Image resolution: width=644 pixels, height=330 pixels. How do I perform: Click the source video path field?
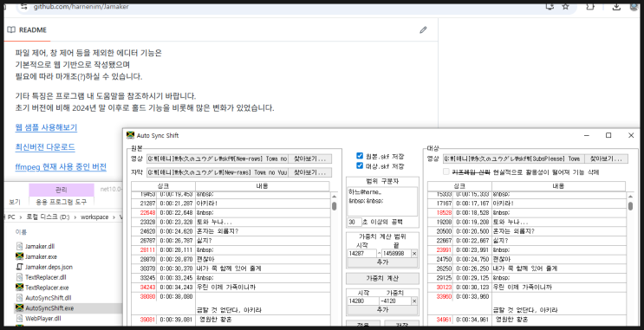pos(218,159)
